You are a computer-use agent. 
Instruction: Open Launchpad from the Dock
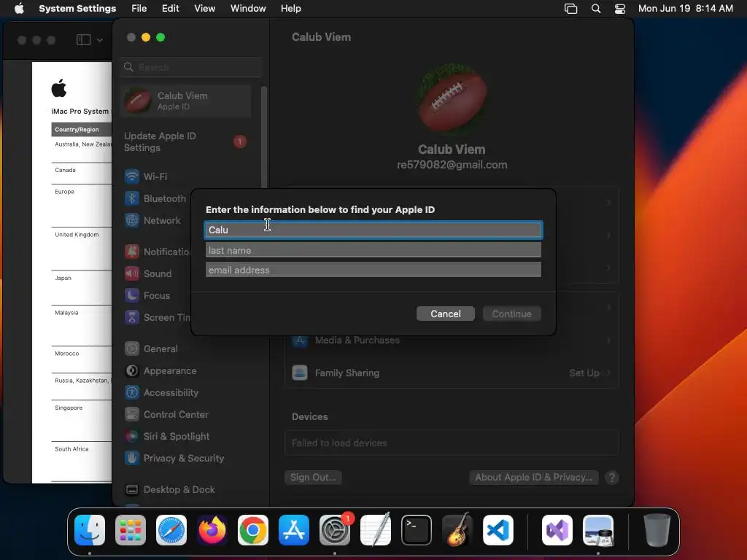pos(131,530)
